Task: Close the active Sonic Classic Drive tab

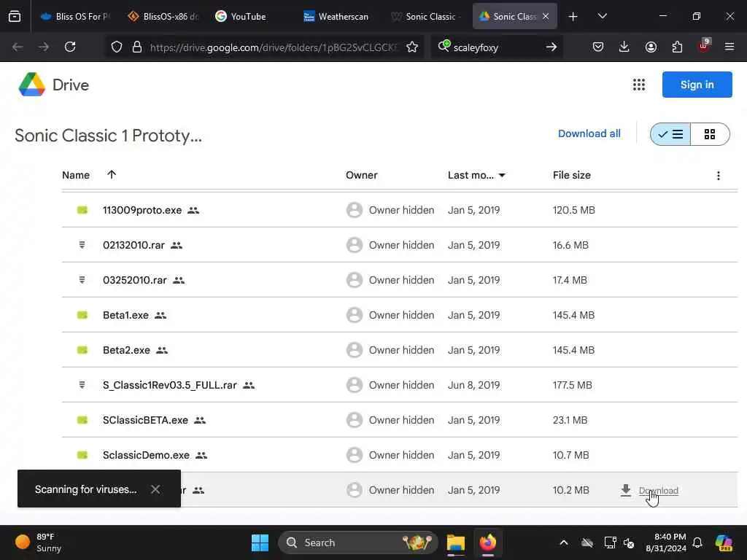Action: point(546,16)
